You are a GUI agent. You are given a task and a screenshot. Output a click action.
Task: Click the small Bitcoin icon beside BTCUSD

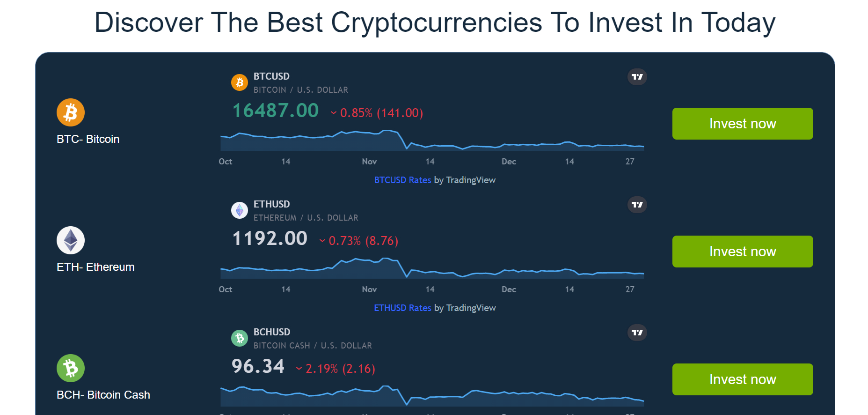(x=240, y=82)
